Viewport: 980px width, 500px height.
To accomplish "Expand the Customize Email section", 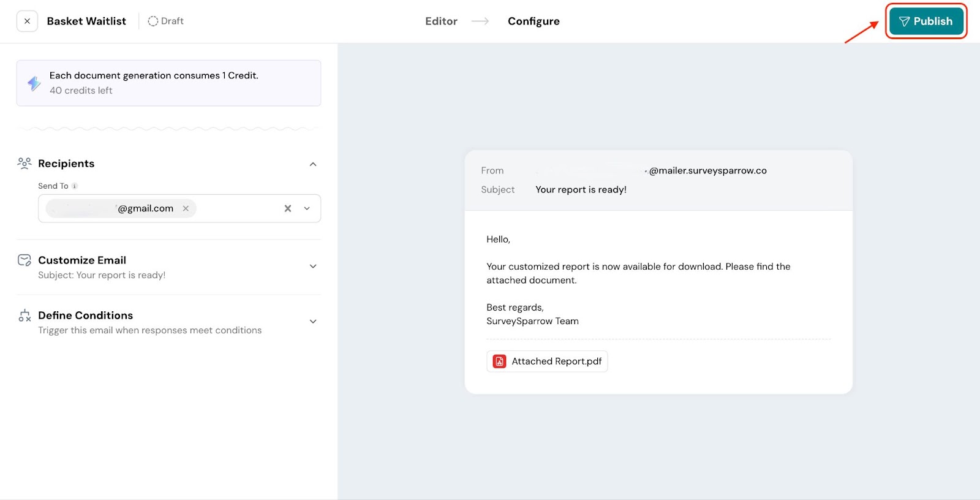I will pyautogui.click(x=313, y=267).
